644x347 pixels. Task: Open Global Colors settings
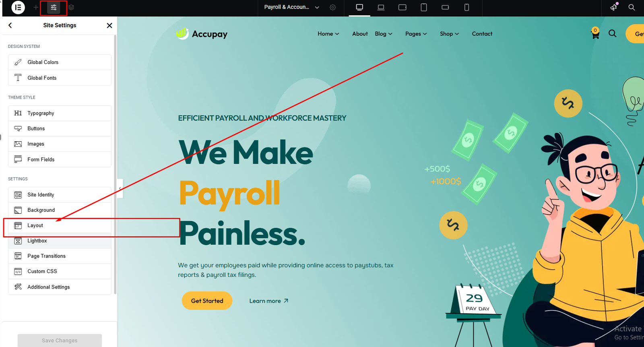click(x=60, y=62)
